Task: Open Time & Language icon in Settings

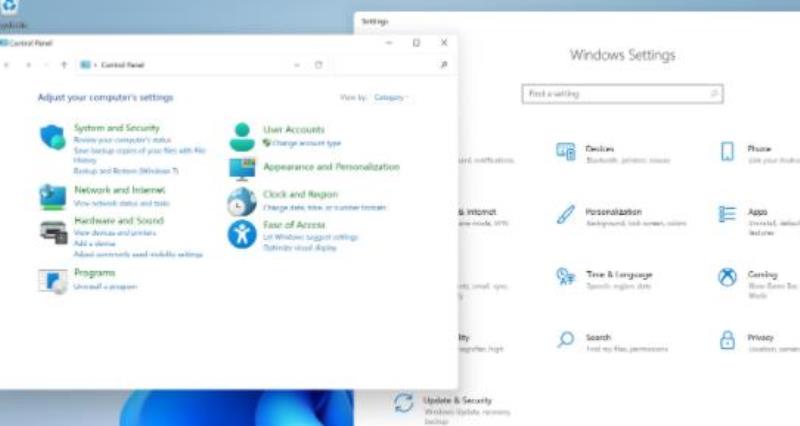Action: coord(565,277)
